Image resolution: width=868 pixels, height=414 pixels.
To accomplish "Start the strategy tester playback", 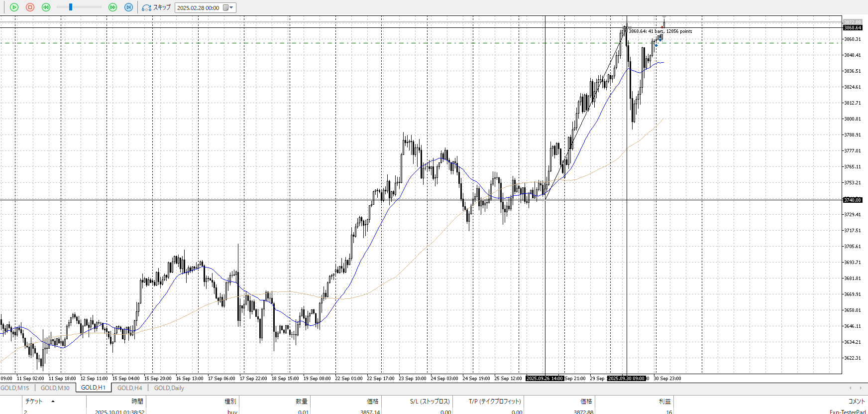I will coord(14,7).
